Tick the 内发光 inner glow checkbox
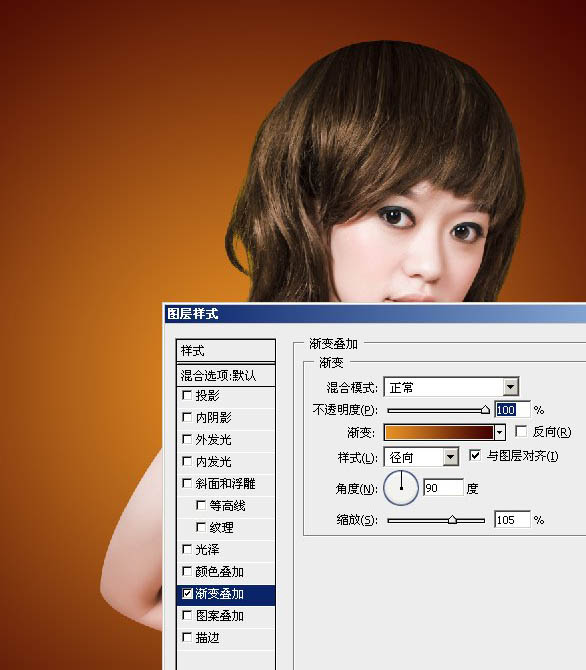Image resolution: width=586 pixels, height=670 pixels. click(x=187, y=461)
